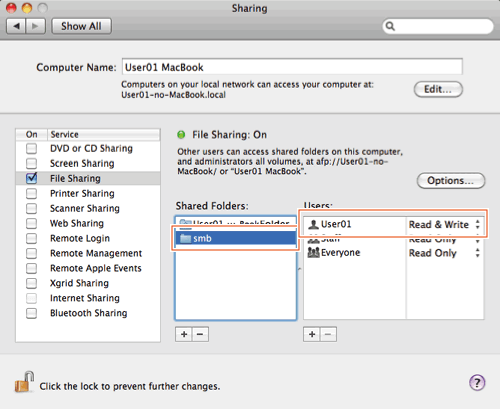Select Internet Sharing service label
Viewport: 500px width, 409px height.
click(85, 298)
